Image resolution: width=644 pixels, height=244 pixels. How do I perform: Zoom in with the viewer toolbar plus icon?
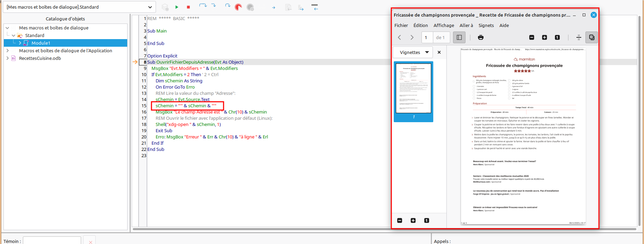pos(545,37)
